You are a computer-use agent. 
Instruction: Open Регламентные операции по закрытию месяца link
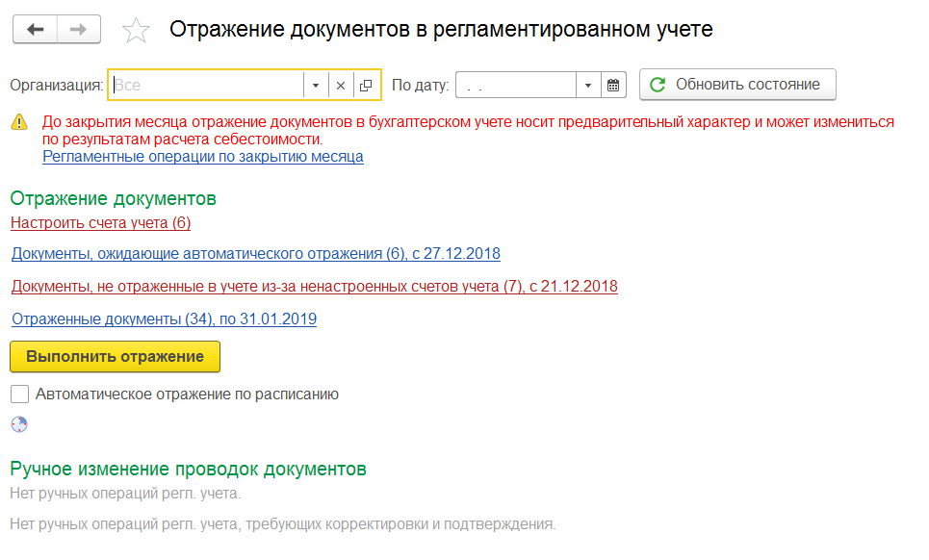pos(203,157)
